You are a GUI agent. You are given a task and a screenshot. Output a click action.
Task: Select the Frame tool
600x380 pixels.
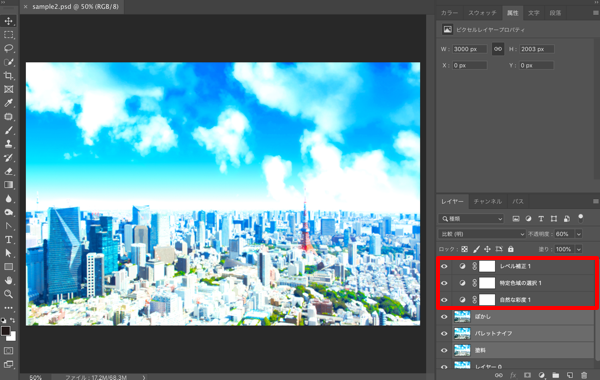coord(8,89)
